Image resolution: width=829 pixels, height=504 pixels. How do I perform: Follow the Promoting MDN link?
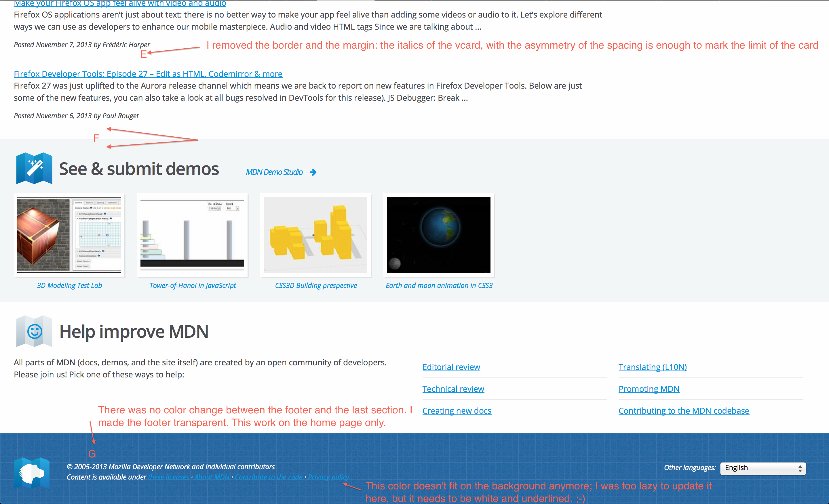click(649, 389)
